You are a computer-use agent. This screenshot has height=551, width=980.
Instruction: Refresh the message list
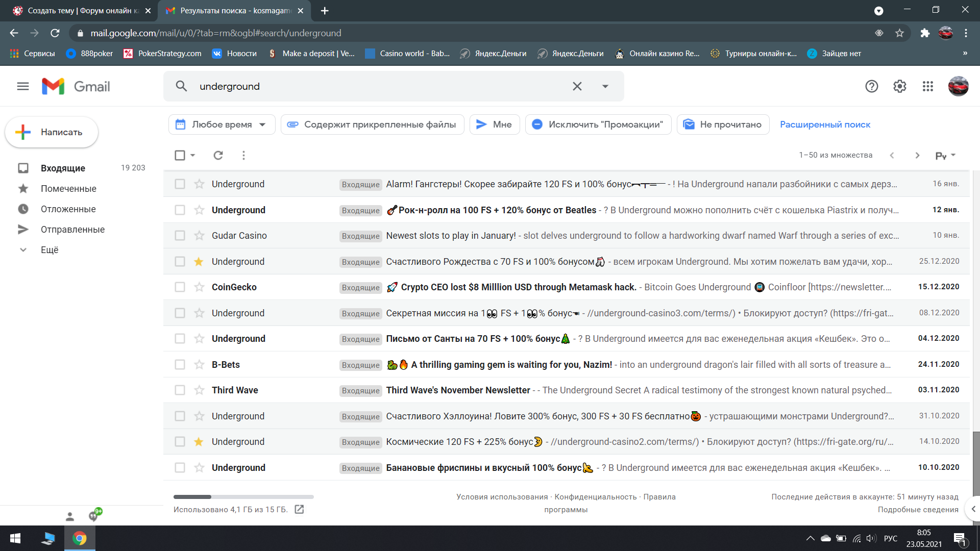(218, 155)
